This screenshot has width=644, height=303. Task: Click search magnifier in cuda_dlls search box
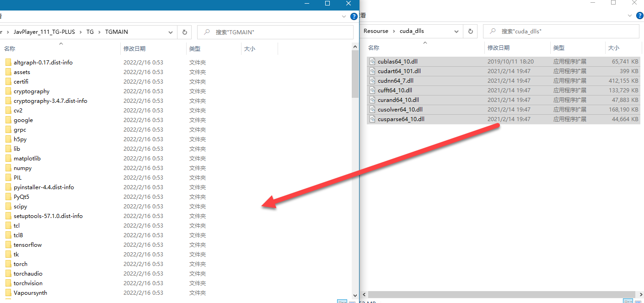coord(493,31)
